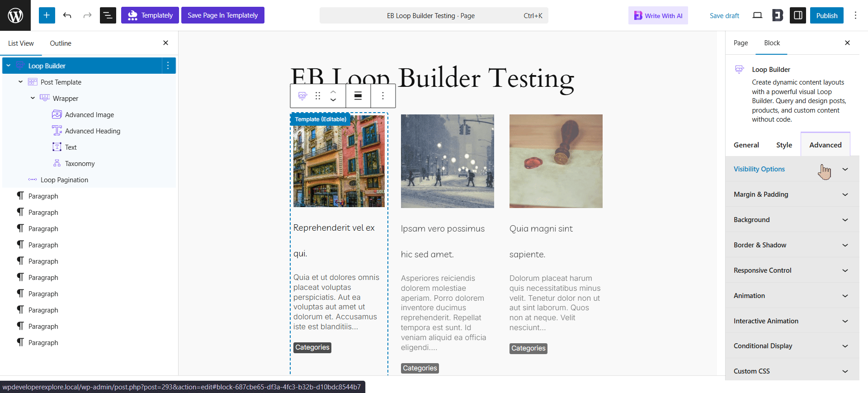Image resolution: width=868 pixels, height=393 pixels.
Task: Click the Post Template block icon
Action: click(33, 82)
